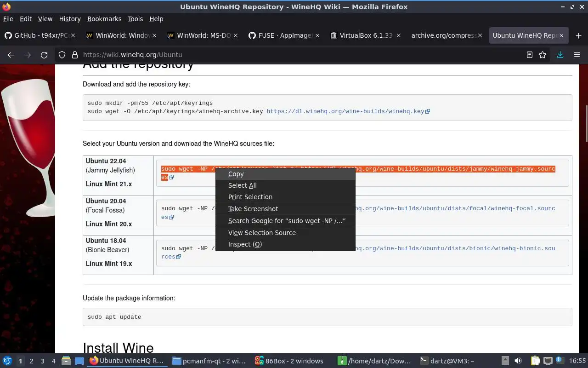Choose Take Screenshot in context menu

pos(285,209)
